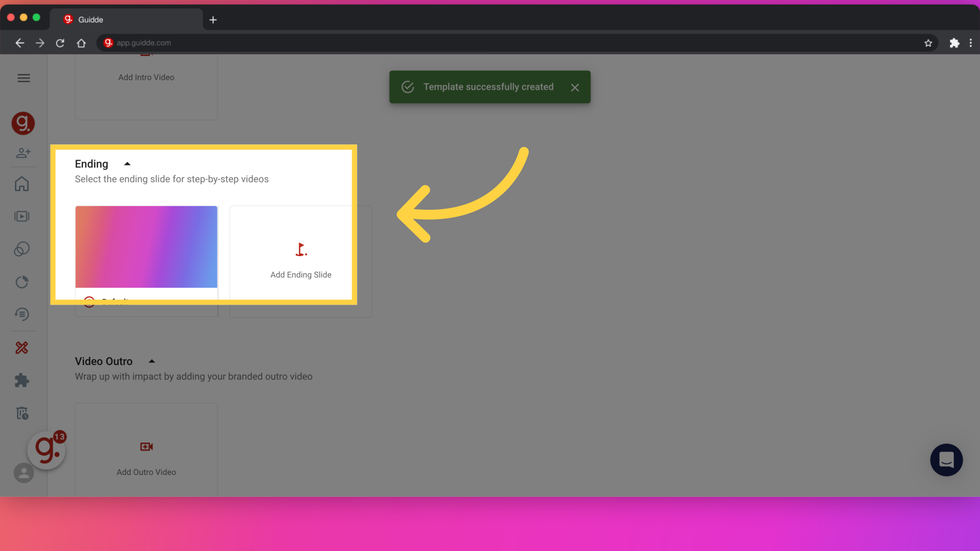Collapse the Ending section
Image resolution: width=980 pixels, height=551 pixels.
127,163
